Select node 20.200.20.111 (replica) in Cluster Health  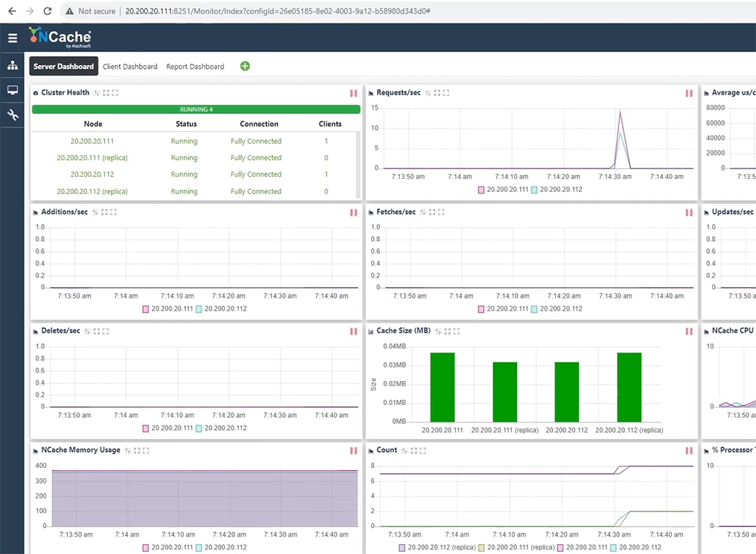click(92, 158)
